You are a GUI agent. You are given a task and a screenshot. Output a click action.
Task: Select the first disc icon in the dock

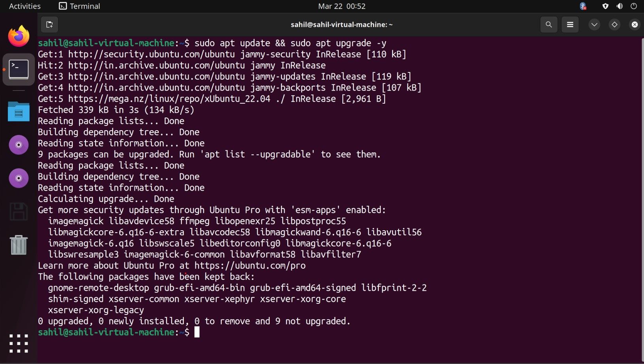[18, 145]
